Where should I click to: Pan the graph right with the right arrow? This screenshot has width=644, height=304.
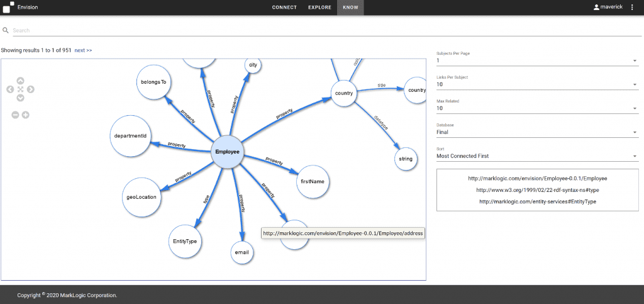tap(31, 89)
